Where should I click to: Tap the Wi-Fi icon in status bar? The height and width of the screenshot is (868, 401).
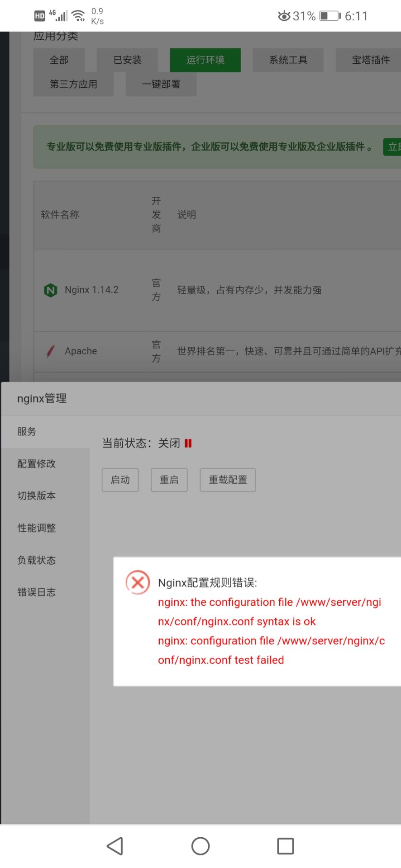pyautogui.click(x=79, y=16)
